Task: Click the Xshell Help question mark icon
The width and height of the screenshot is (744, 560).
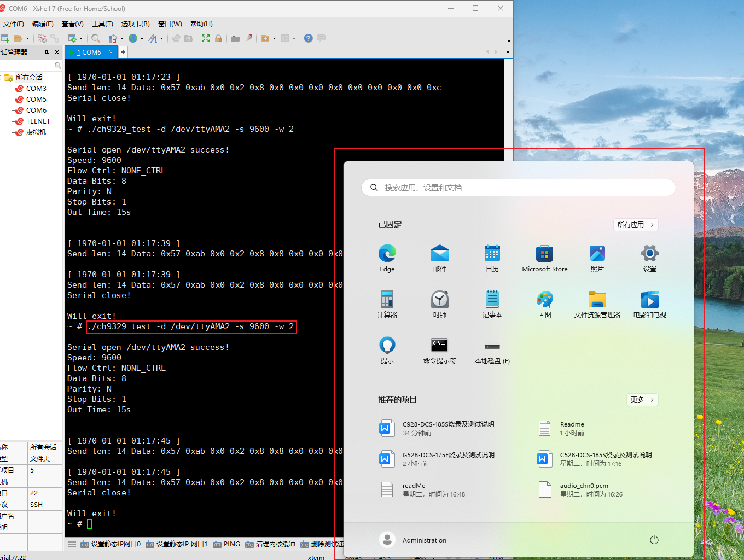Action: click(x=309, y=38)
